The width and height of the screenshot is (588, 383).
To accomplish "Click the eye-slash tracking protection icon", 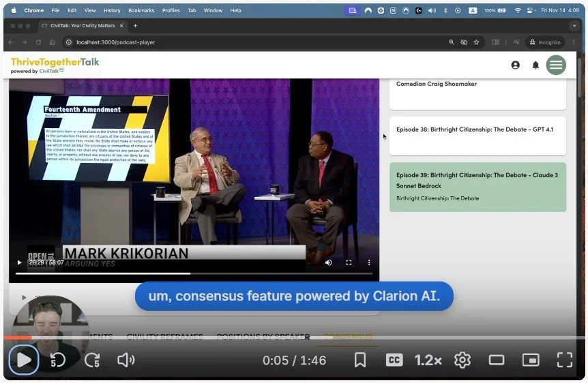I will pos(464,42).
